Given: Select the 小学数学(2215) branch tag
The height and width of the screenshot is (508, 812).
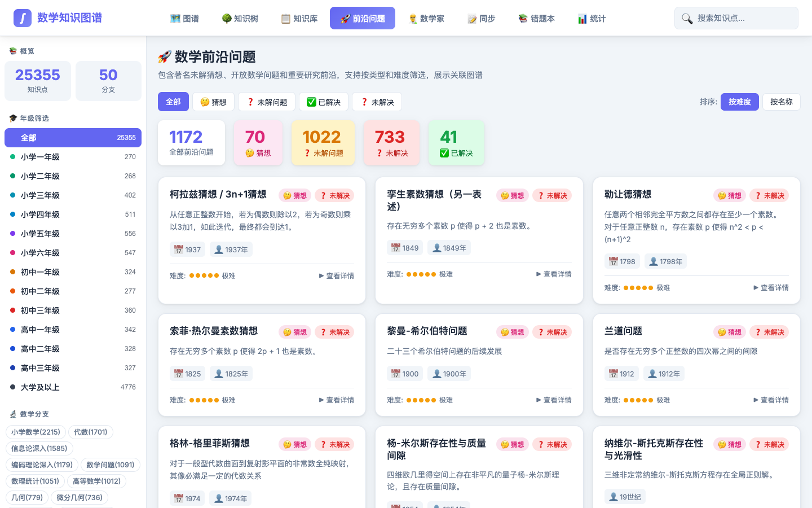Looking at the screenshot, I should point(36,432).
